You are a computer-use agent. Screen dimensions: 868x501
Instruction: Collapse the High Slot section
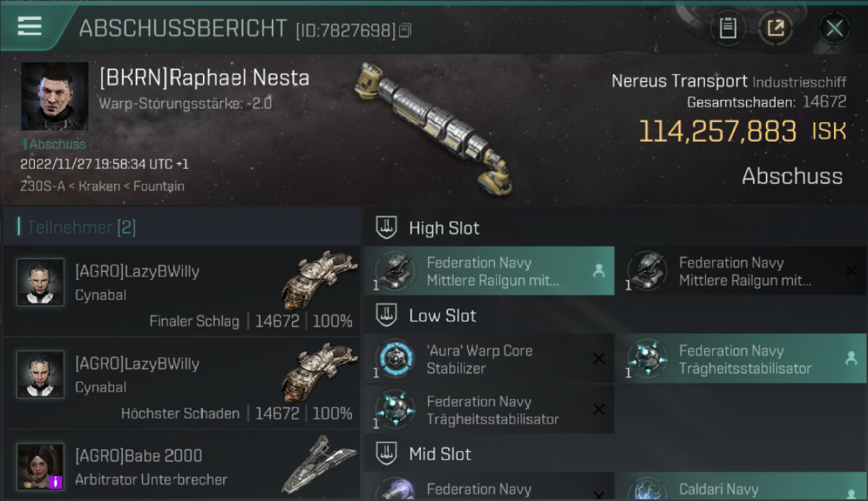pos(386,228)
